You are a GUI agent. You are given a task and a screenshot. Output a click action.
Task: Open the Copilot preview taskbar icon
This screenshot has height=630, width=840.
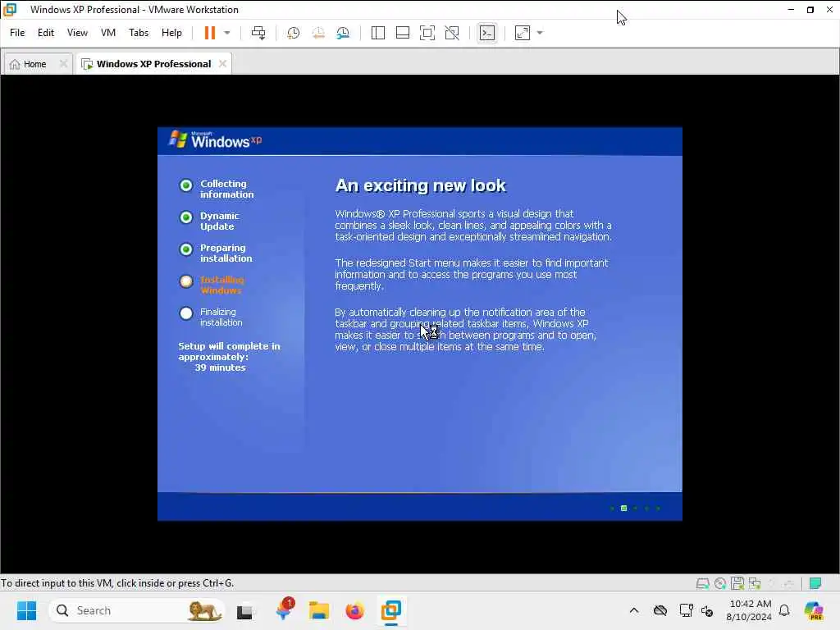[x=814, y=610]
